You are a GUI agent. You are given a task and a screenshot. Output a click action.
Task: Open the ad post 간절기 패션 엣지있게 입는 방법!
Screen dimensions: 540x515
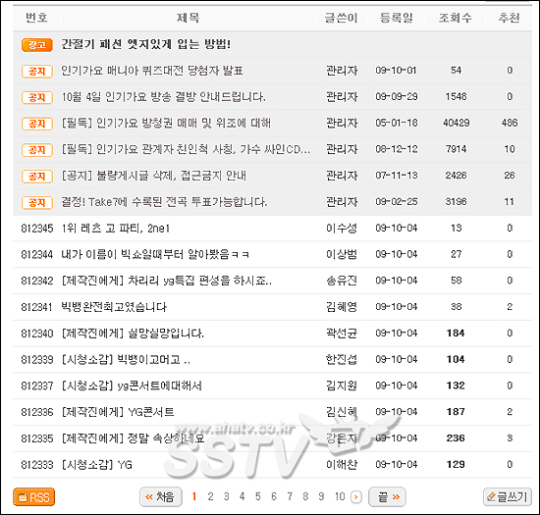(146, 44)
